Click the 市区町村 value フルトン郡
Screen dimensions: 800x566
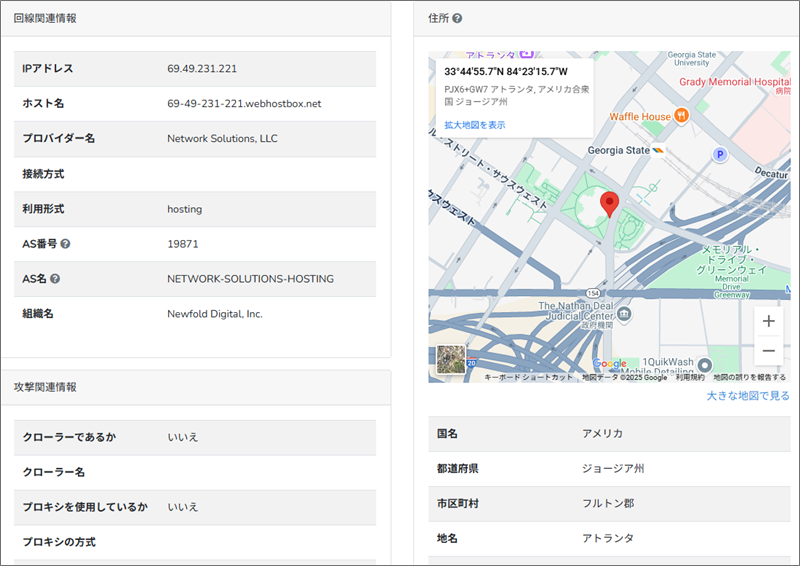pos(608,503)
